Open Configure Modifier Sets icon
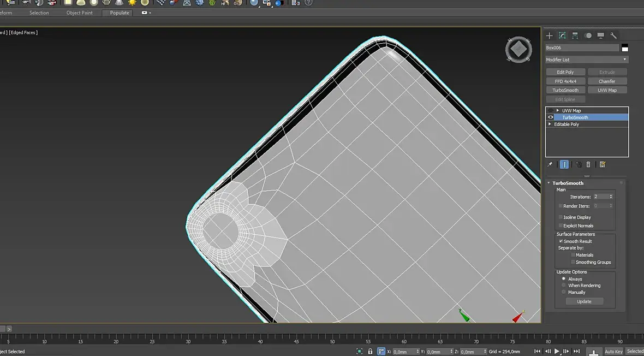Screen dimensions: 644x356 pos(603,164)
